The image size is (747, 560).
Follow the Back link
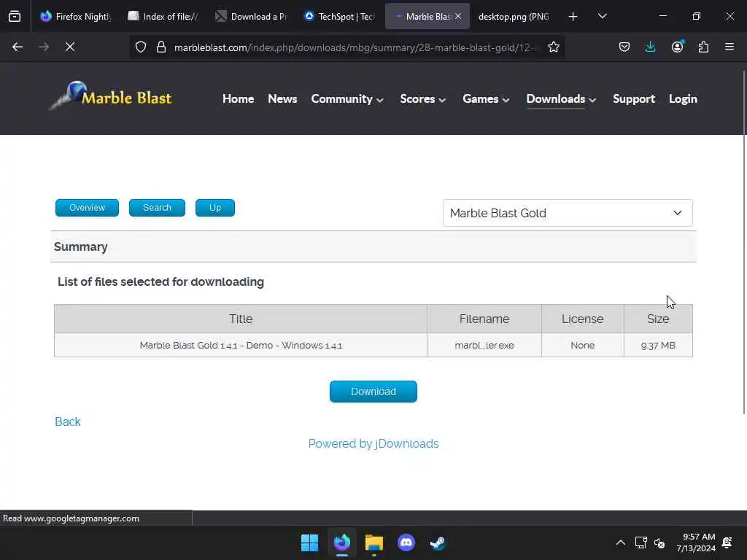pos(68,421)
